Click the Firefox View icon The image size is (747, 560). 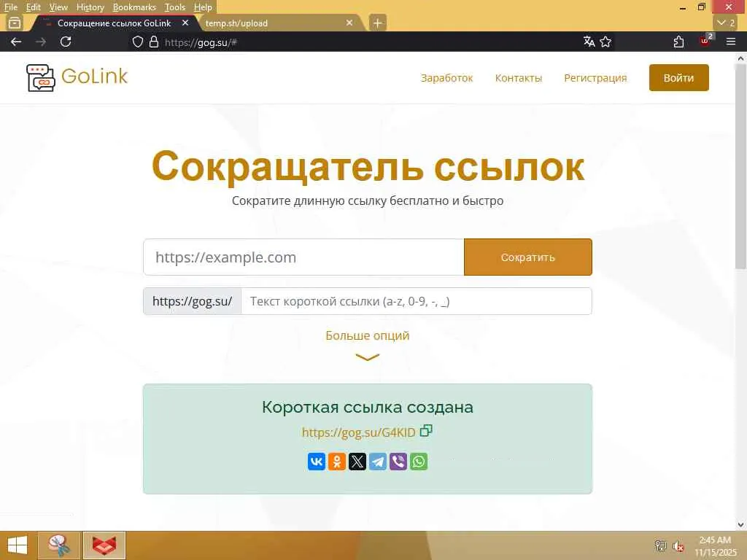(x=15, y=23)
